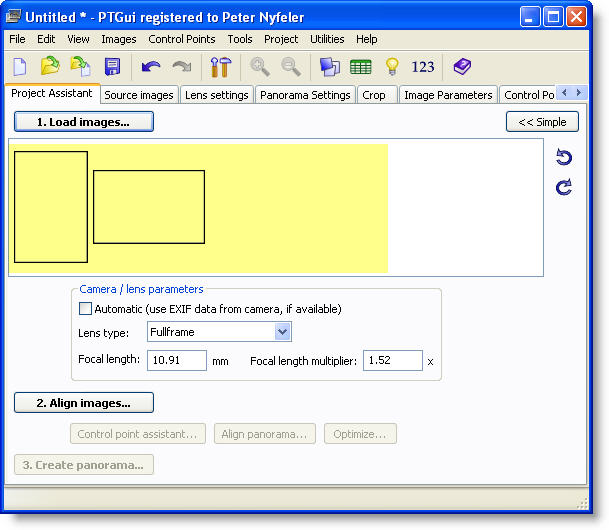The image size is (609, 530).
Task: Expand the Lens type dropdown
Action: tap(282, 332)
